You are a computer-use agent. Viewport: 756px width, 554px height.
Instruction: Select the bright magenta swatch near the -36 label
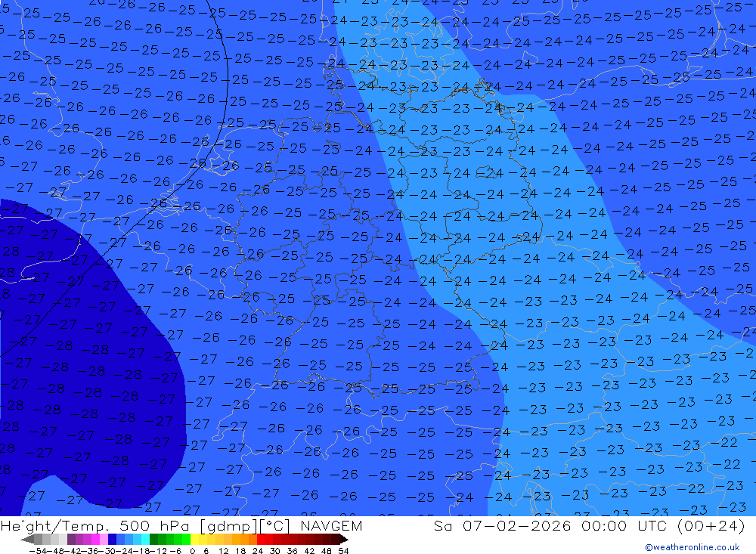point(95,539)
